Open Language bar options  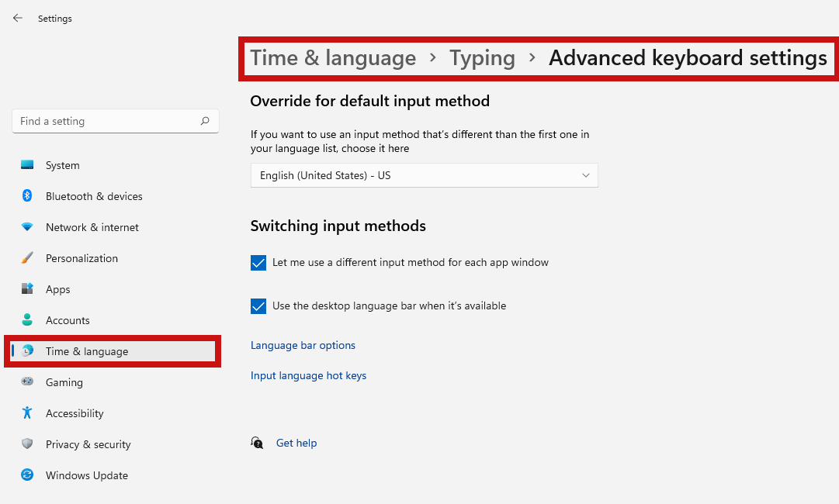(x=303, y=345)
